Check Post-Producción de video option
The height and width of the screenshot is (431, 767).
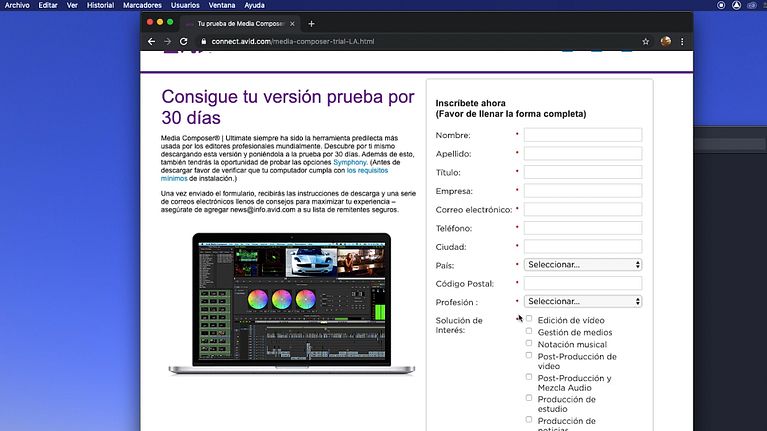pos(529,355)
